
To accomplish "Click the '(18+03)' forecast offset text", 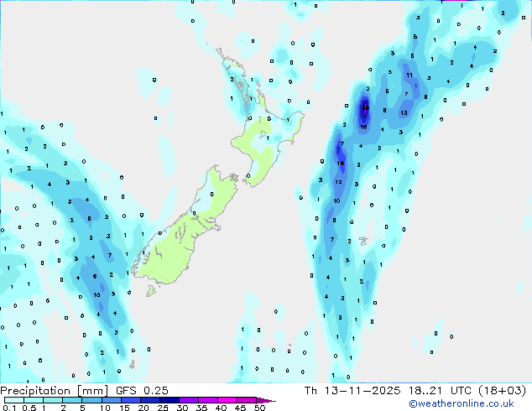I will (x=502, y=391).
